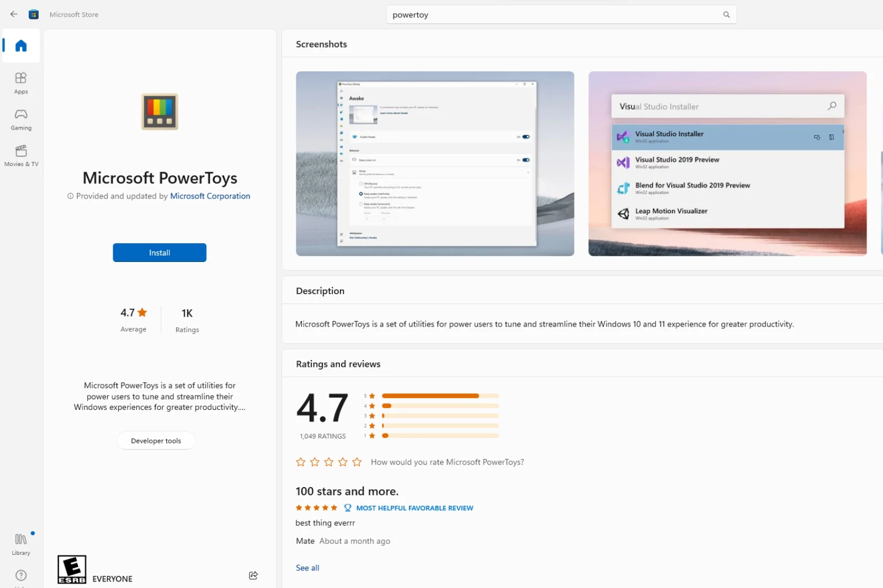
Task: Go back with the arrow icon
Action: pos(14,14)
